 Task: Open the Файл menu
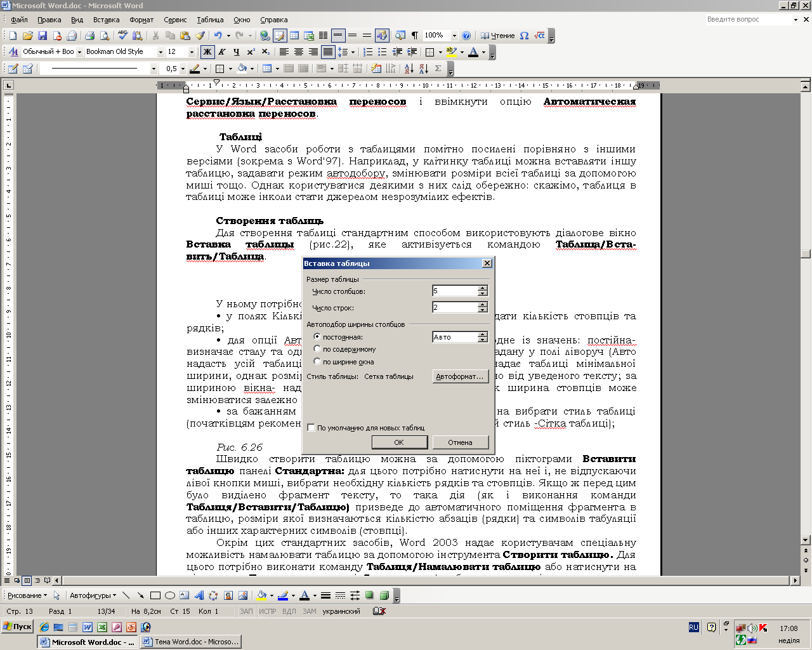pyautogui.click(x=19, y=20)
